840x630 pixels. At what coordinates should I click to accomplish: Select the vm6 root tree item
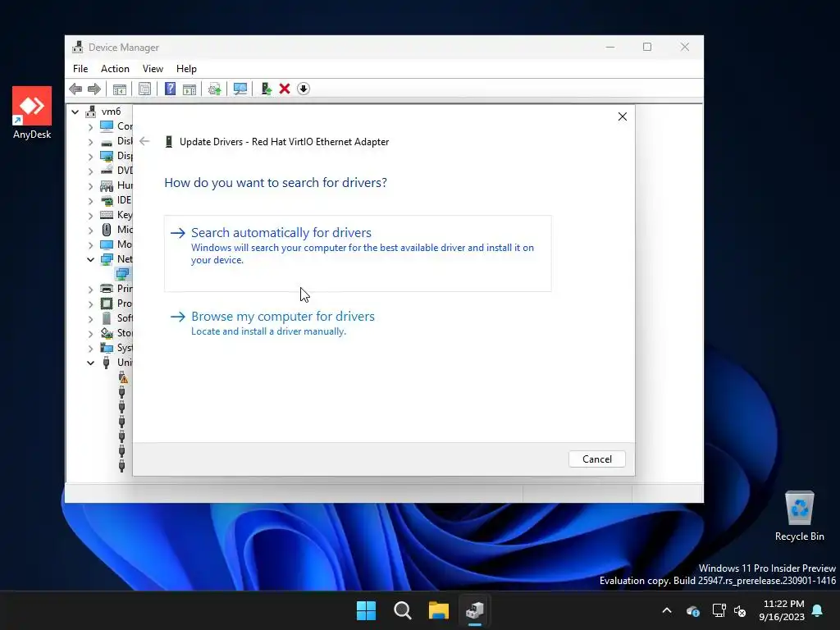coord(111,112)
